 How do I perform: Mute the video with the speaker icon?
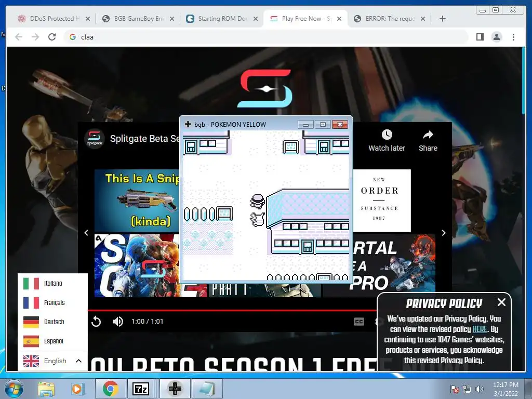[118, 321]
